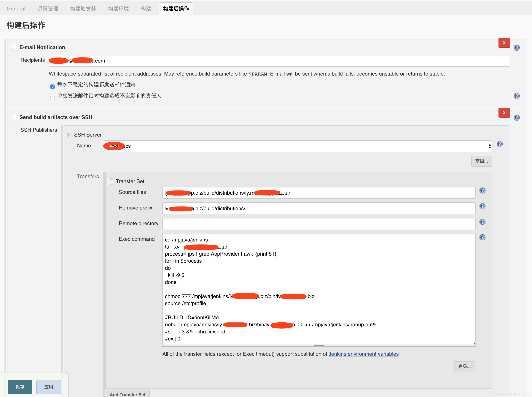Open the SSH Server Name dropdown
532x397 pixels.
(x=297, y=146)
